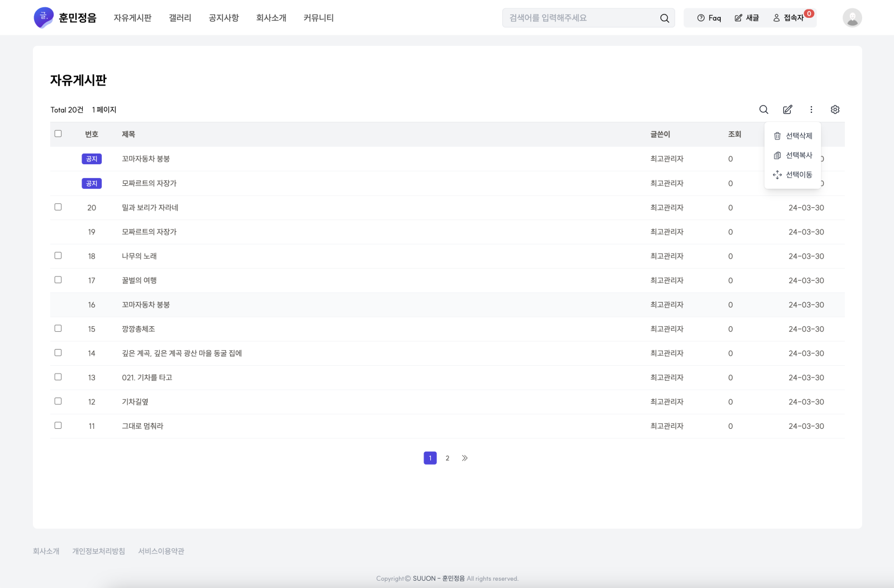Click the 훈민정음 logo
This screenshot has height=588, width=894.
tap(65, 18)
